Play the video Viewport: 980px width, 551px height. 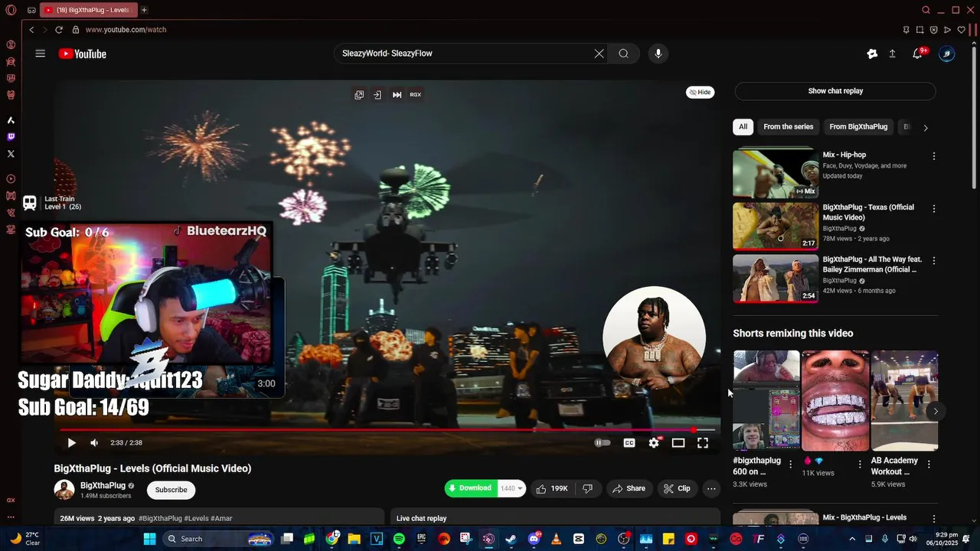pos(71,442)
